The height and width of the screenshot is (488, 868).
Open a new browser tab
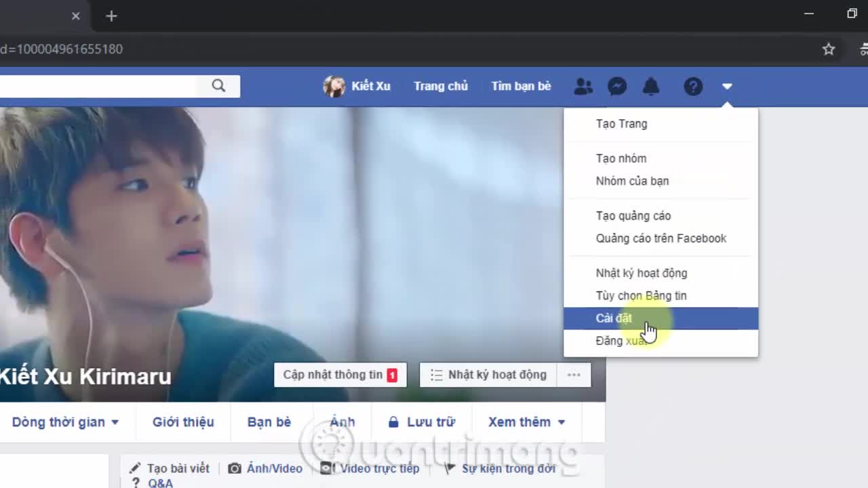pyautogui.click(x=112, y=16)
